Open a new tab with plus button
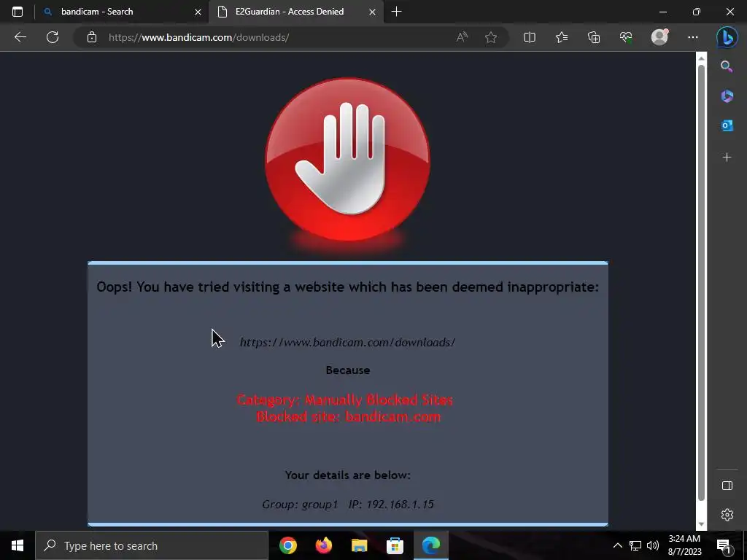747x560 pixels. coord(396,12)
